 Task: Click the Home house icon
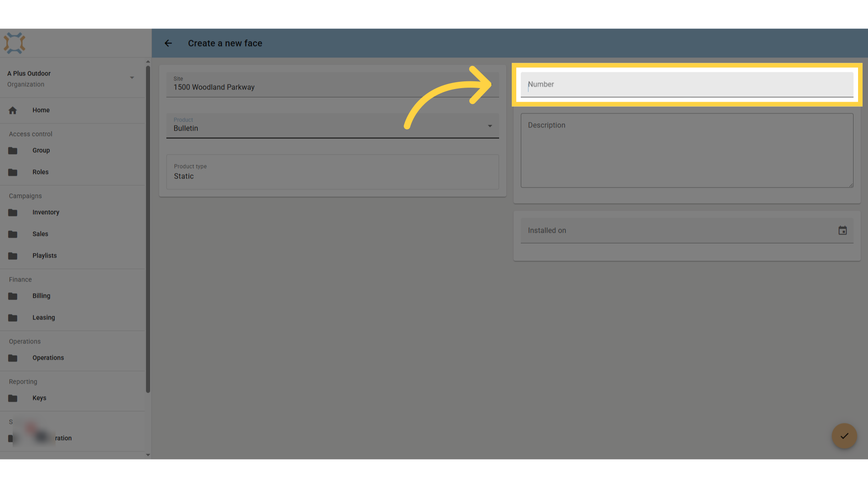tap(13, 110)
